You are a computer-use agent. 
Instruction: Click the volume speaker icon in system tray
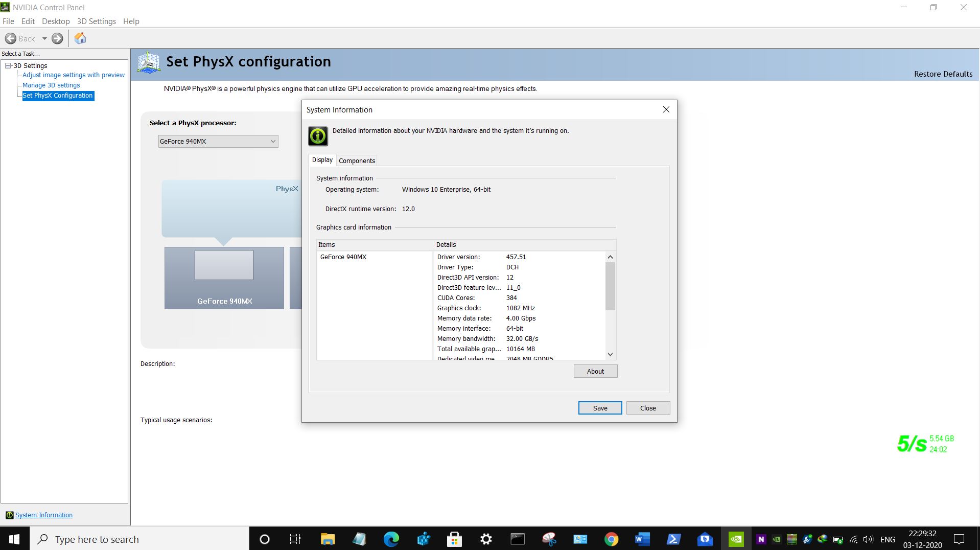tap(869, 539)
